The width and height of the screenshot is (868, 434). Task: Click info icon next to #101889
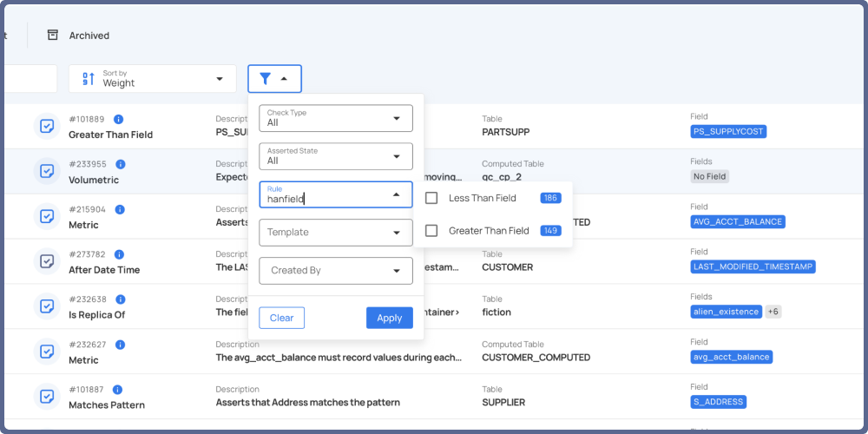tap(119, 119)
